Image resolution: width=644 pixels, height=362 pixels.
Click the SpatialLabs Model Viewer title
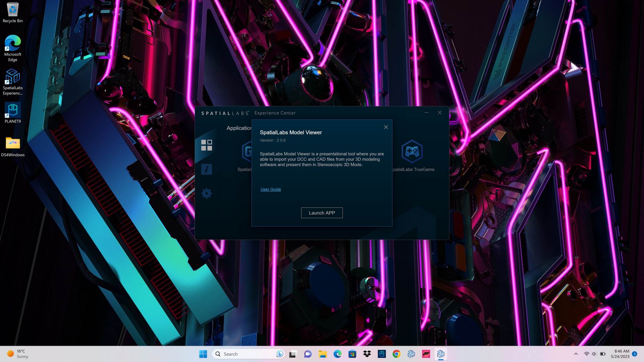[291, 132]
